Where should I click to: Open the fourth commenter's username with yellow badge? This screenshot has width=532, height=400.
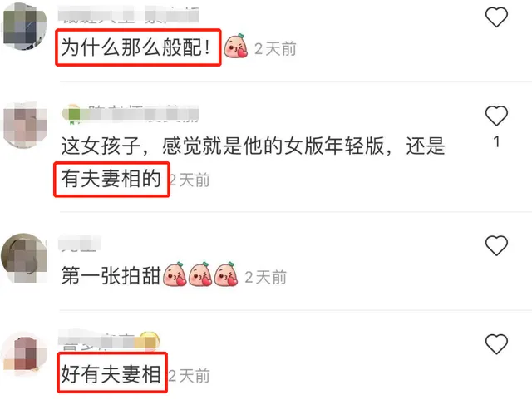109,341
